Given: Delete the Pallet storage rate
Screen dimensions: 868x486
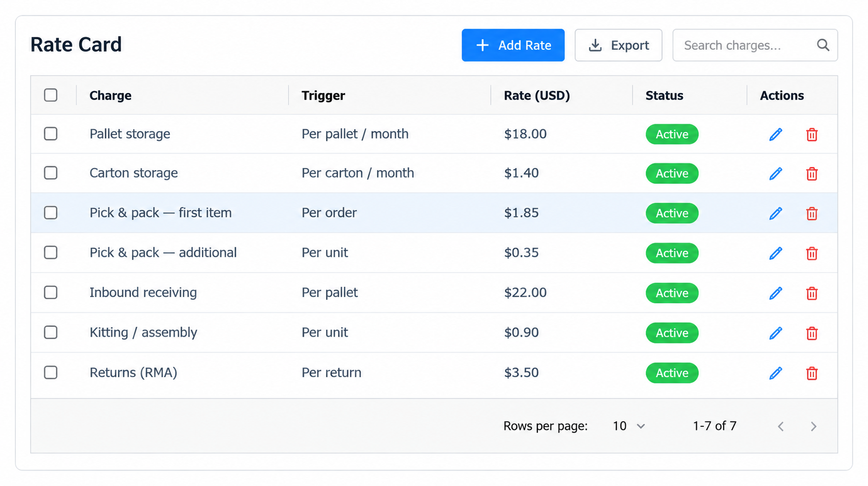Looking at the screenshot, I should tap(812, 134).
